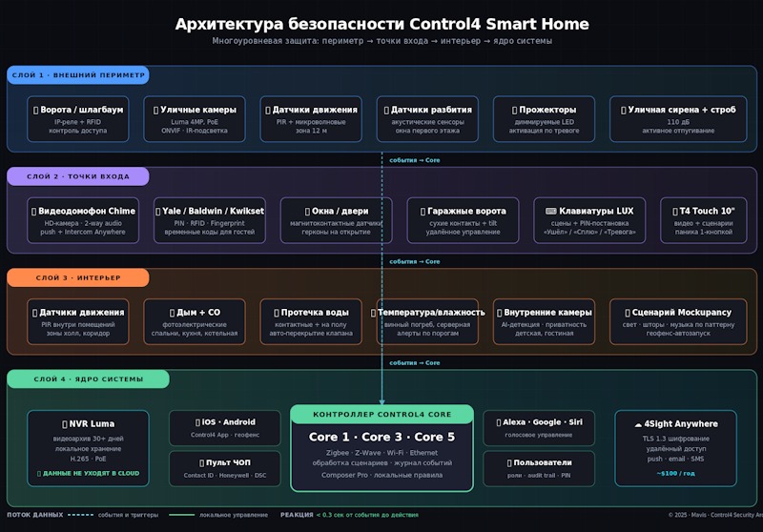763x532 pixels.
Task: Click the Клавиатуры LUX title text
Action: pyautogui.click(x=596, y=211)
